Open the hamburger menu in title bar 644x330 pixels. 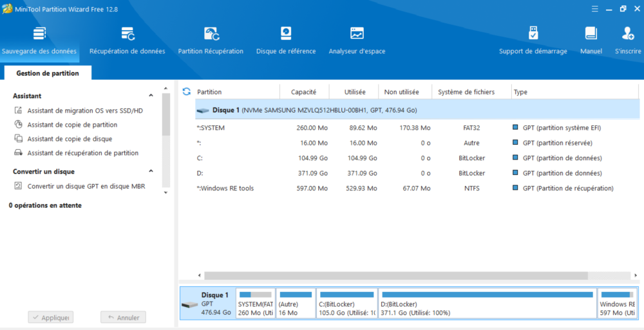(594, 8)
